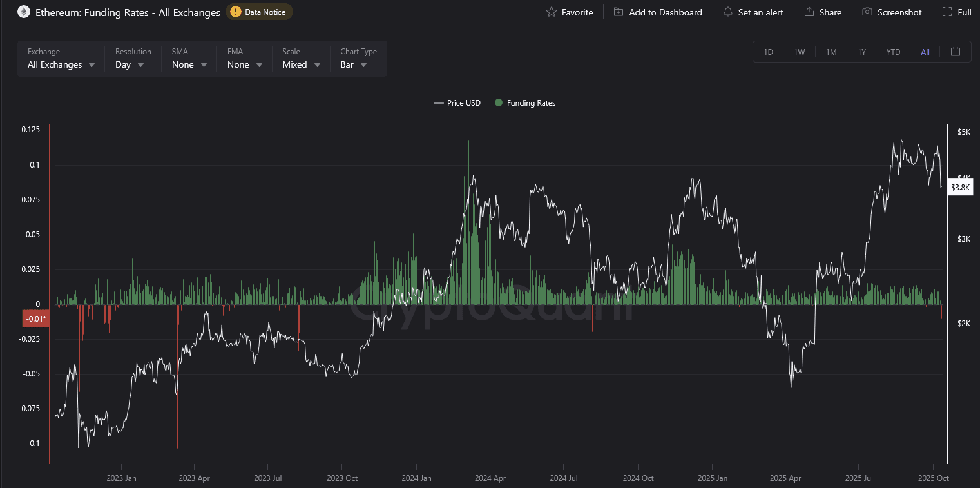Click the Share upload icon

809,12
